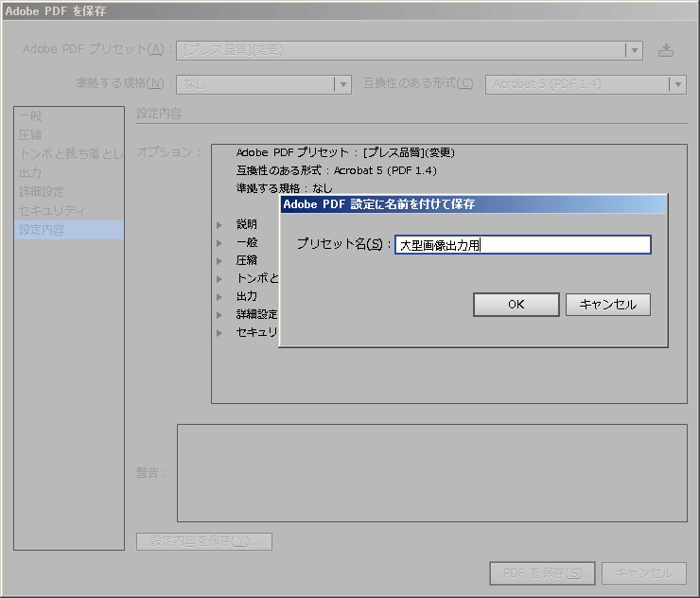
Task: Expand the 出力 triangle in options tree
Action: click(x=219, y=296)
